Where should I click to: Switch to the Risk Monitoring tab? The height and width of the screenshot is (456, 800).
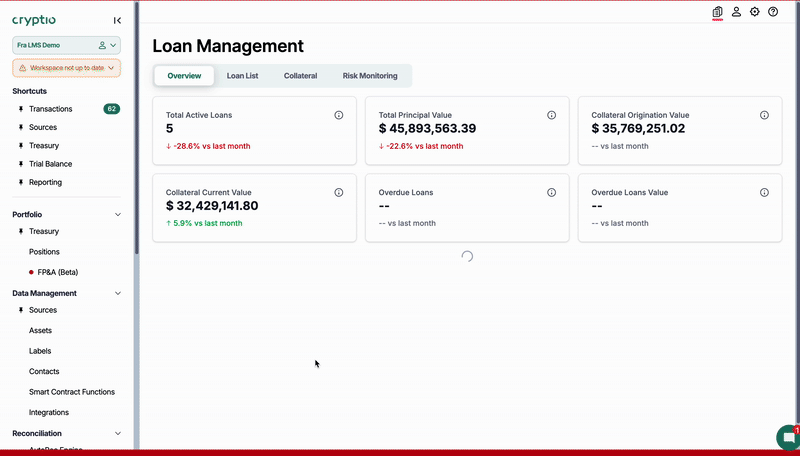pos(370,75)
